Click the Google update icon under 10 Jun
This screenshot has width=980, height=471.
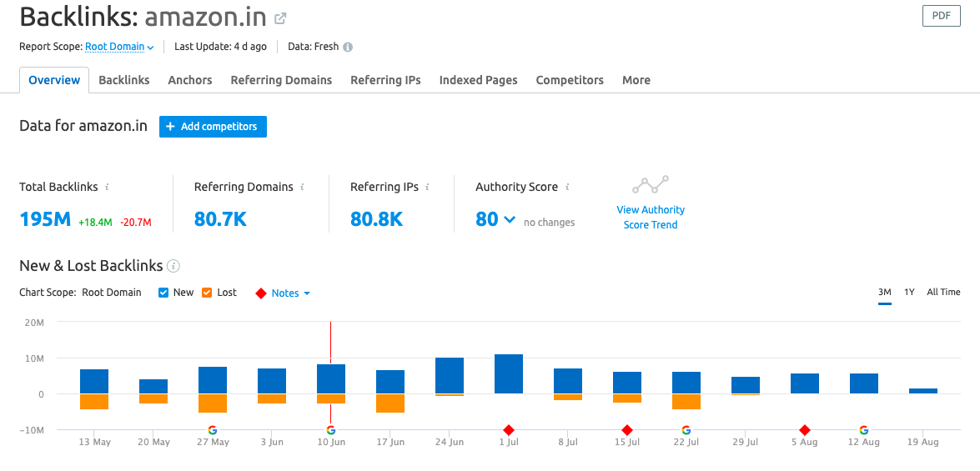pyautogui.click(x=330, y=430)
